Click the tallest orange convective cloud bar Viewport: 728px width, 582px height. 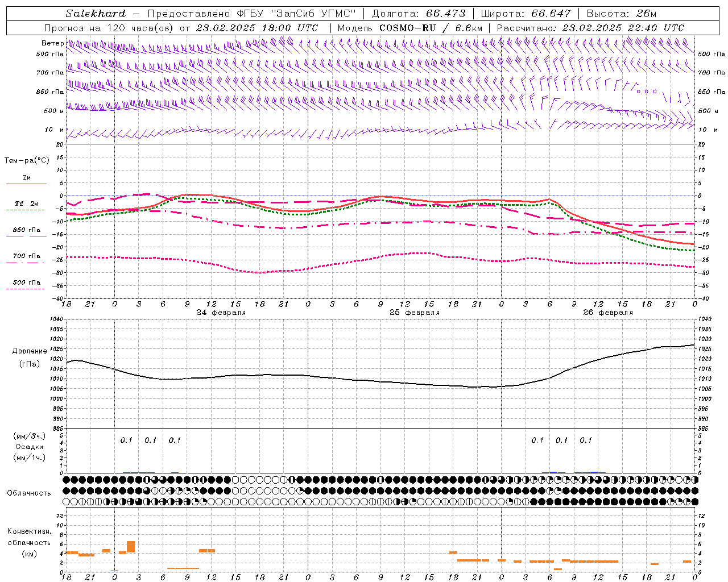pos(131,547)
